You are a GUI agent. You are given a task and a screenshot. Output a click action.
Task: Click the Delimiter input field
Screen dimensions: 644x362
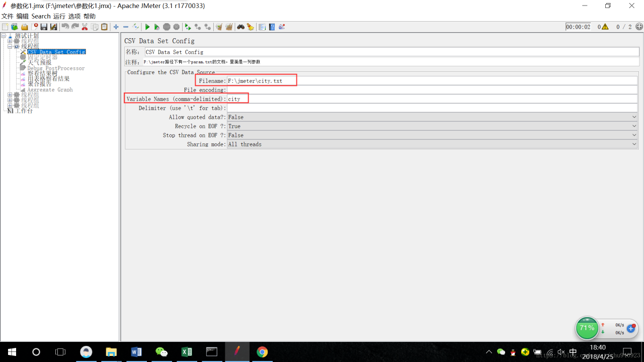432,108
